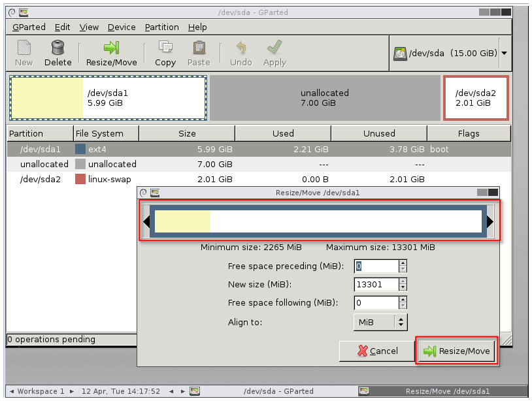Open the GParted menu

pyautogui.click(x=29, y=27)
